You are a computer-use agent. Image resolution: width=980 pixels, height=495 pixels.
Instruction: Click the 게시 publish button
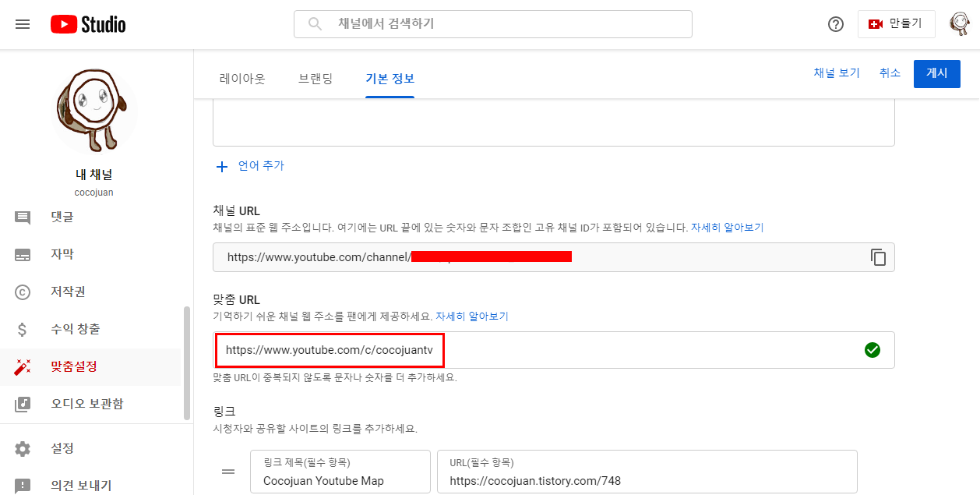click(936, 73)
